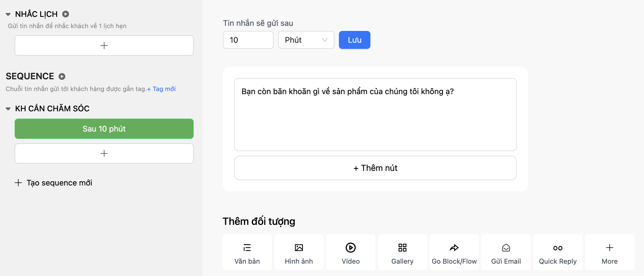Play the SEQUENCE tutorial video icon
This screenshot has height=276, width=644.
tap(62, 76)
